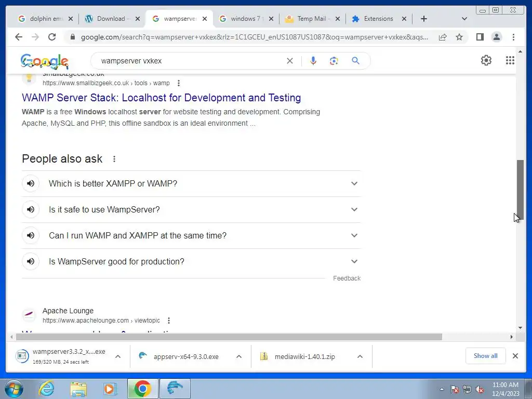Open the tab search dropdown

[x=464, y=19]
